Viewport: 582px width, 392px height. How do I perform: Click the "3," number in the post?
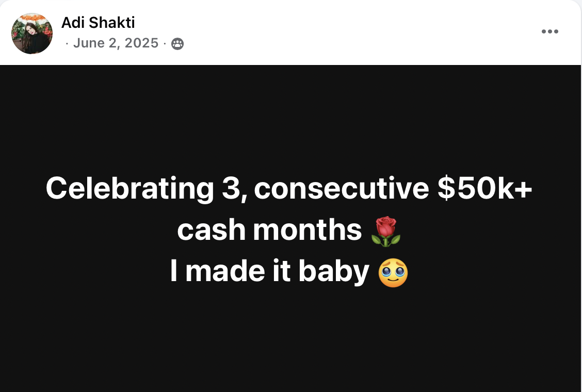pyautogui.click(x=234, y=189)
